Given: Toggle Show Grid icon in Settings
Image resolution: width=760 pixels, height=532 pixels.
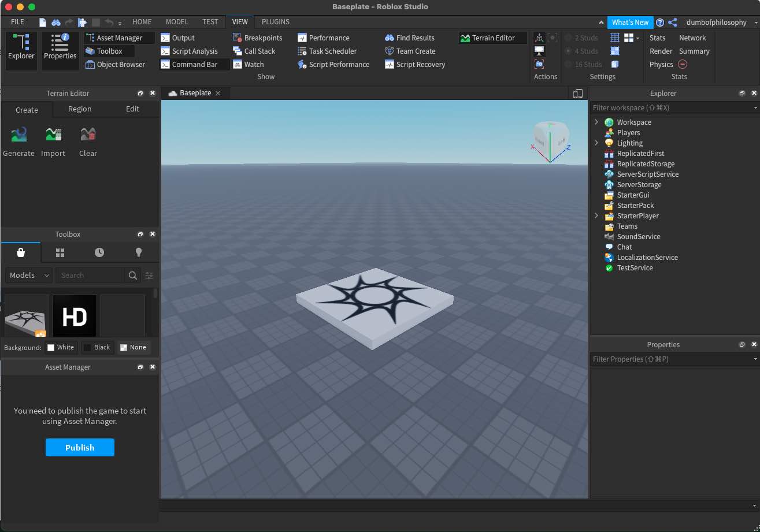Looking at the screenshot, I should [x=615, y=38].
